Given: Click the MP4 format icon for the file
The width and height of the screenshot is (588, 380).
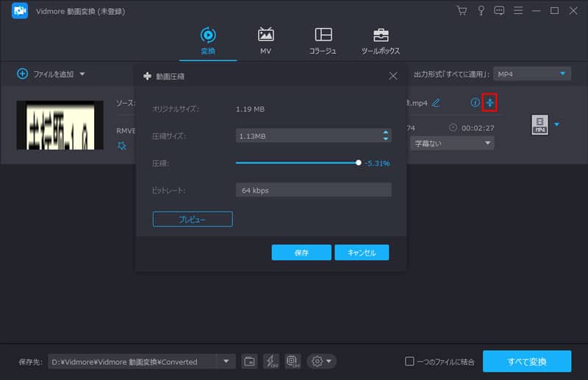Looking at the screenshot, I should tap(539, 125).
